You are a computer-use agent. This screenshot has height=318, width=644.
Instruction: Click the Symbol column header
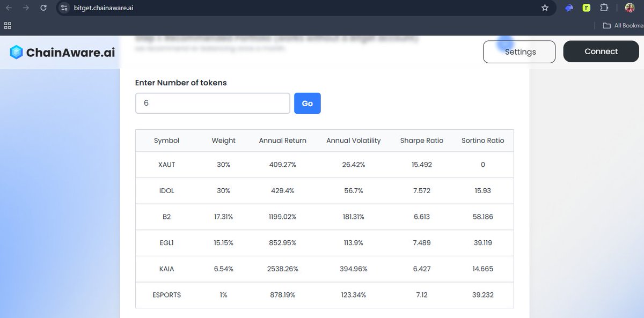click(x=167, y=140)
